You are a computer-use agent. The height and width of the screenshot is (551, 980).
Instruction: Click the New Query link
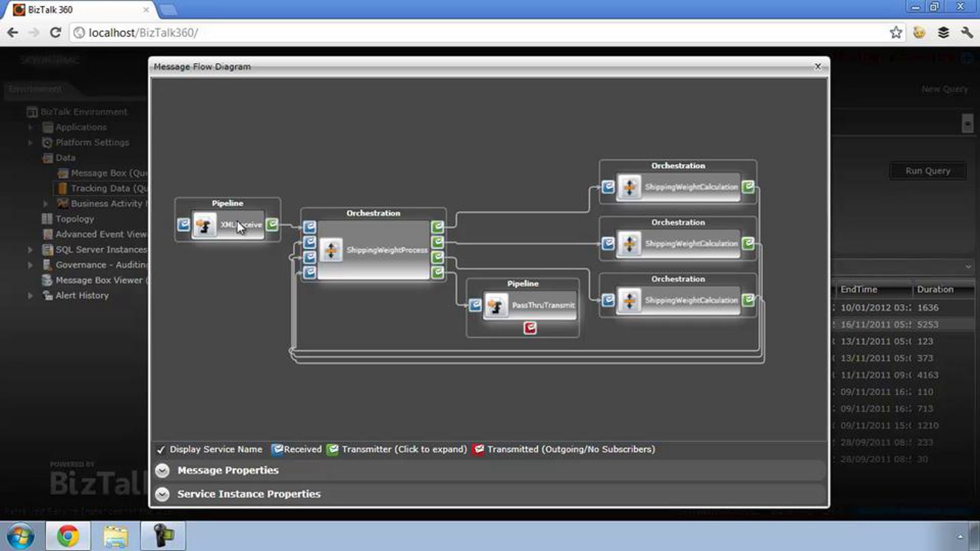[x=944, y=89]
